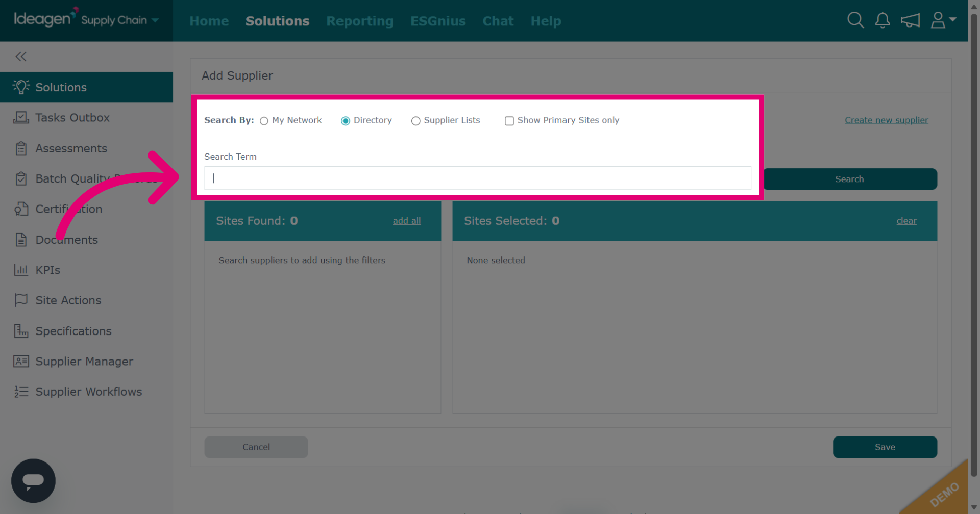Click the add all link
980x514 pixels.
[x=407, y=221]
